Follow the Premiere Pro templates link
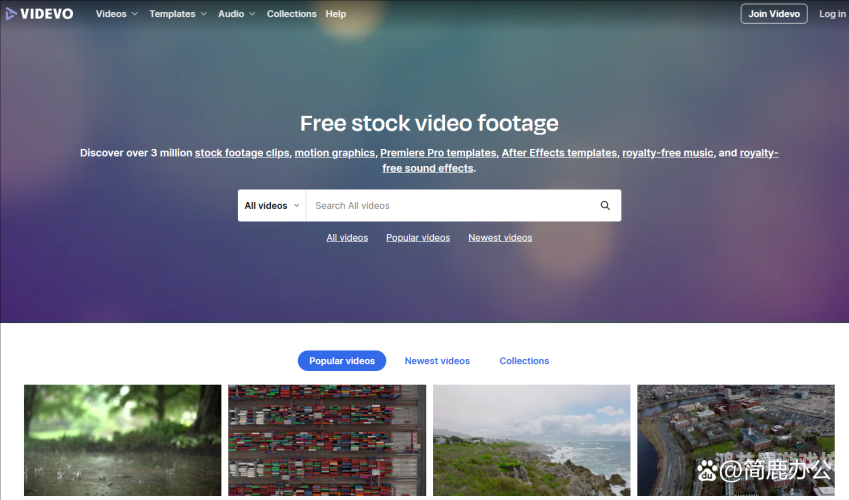849x500 pixels. [438, 153]
